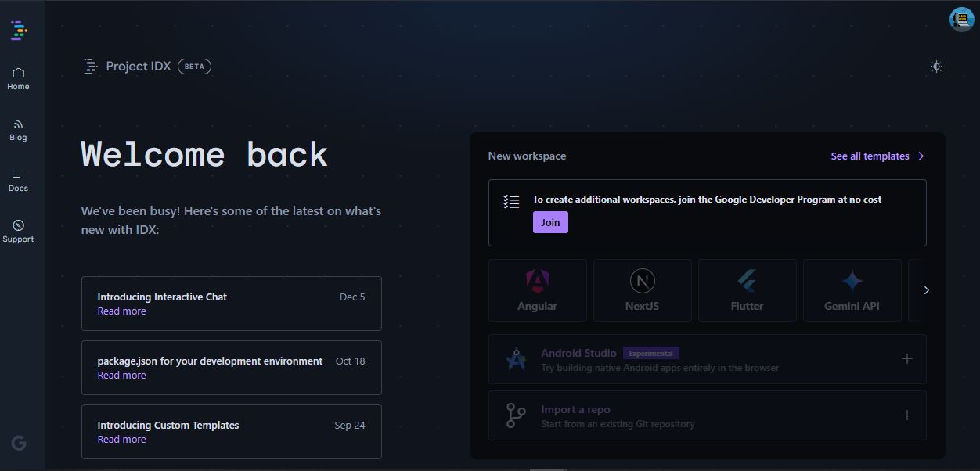The height and width of the screenshot is (471, 980).
Task: Click the checklist icon in join banner
Action: click(x=511, y=202)
